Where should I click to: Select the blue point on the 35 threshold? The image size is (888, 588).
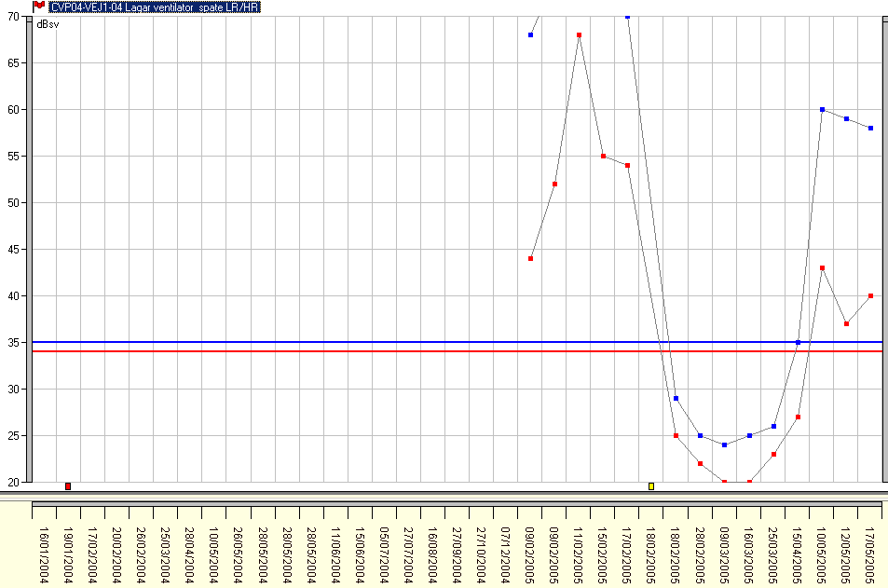click(x=798, y=343)
